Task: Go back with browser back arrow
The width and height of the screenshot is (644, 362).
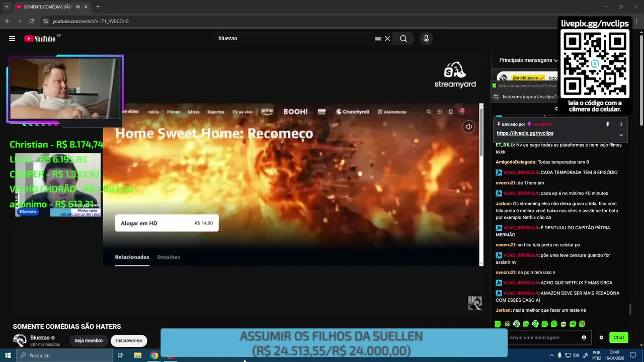Action: 7,21
